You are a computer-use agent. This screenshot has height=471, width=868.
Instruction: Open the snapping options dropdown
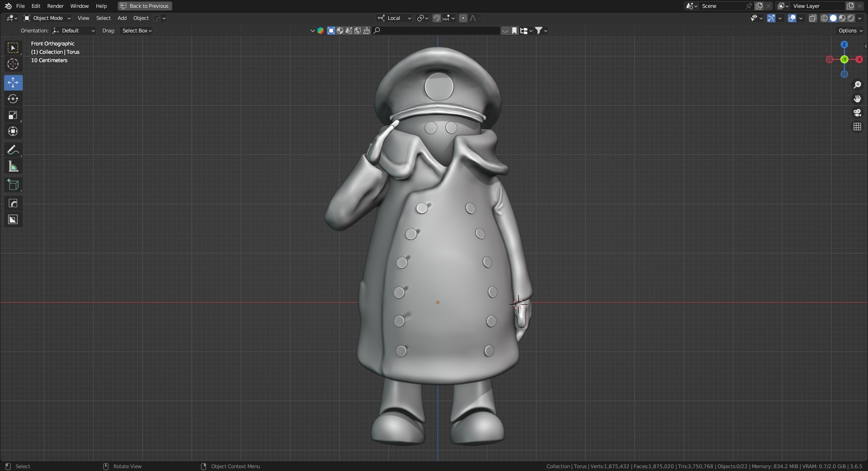click(448, 18)
